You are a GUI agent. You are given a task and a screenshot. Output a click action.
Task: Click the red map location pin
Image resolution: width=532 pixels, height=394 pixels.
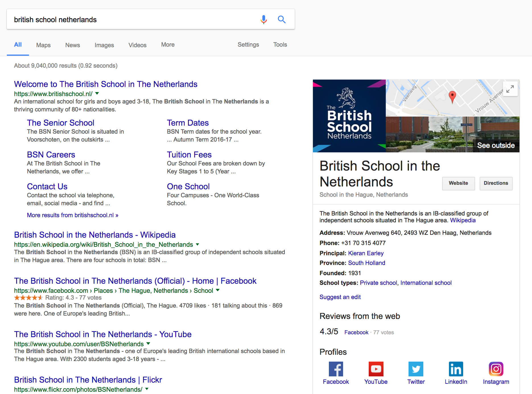[x=452, y=97]
